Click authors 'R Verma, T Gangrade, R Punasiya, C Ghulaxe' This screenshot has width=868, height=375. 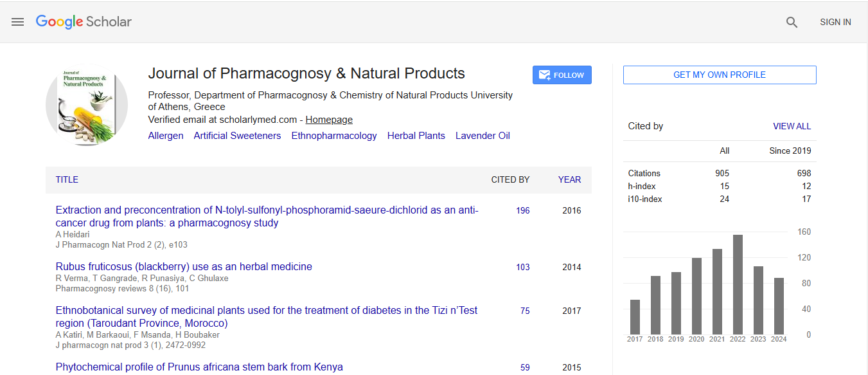(142, 279)
